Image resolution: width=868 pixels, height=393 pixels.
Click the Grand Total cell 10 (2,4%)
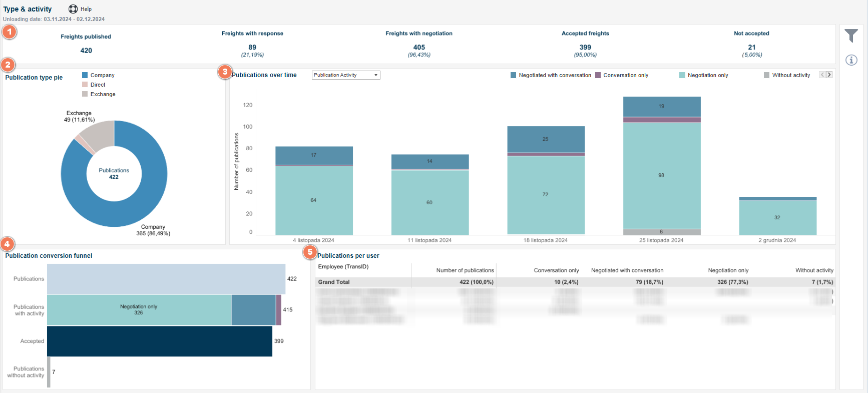[566, 282]
